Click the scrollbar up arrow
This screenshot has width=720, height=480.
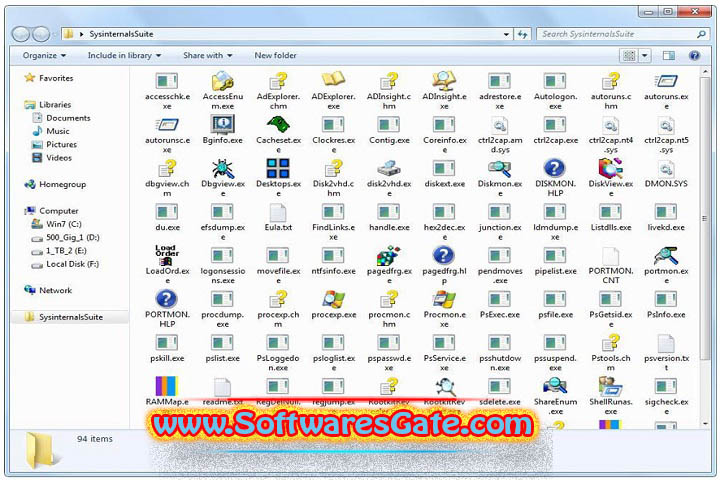coord(705,72)
